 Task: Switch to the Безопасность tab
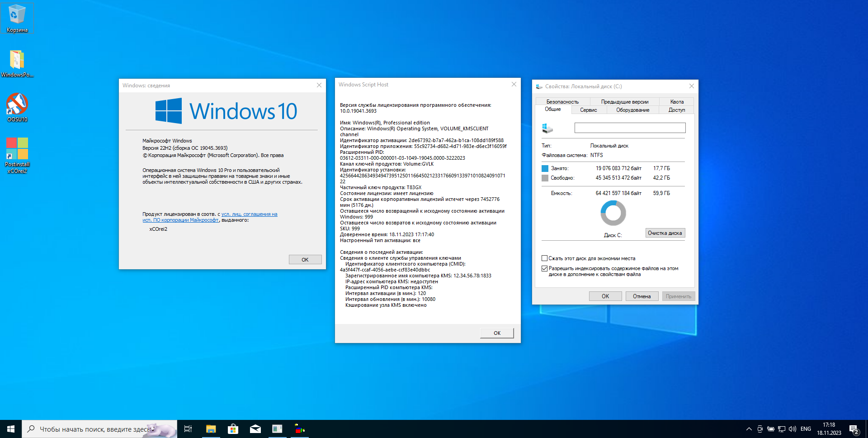pyautogui.click(x=562, y=102)
